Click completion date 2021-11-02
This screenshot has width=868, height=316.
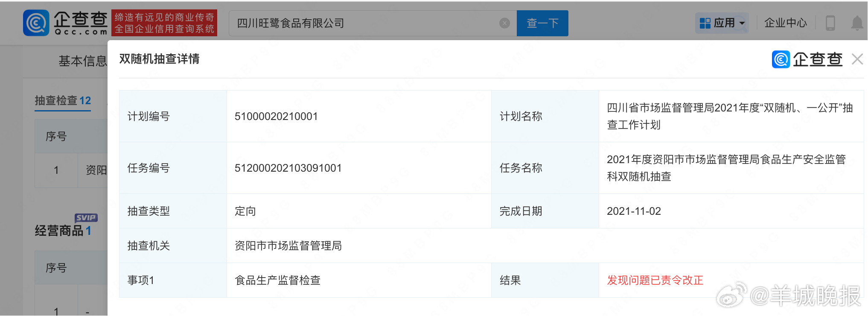[634, 211]
